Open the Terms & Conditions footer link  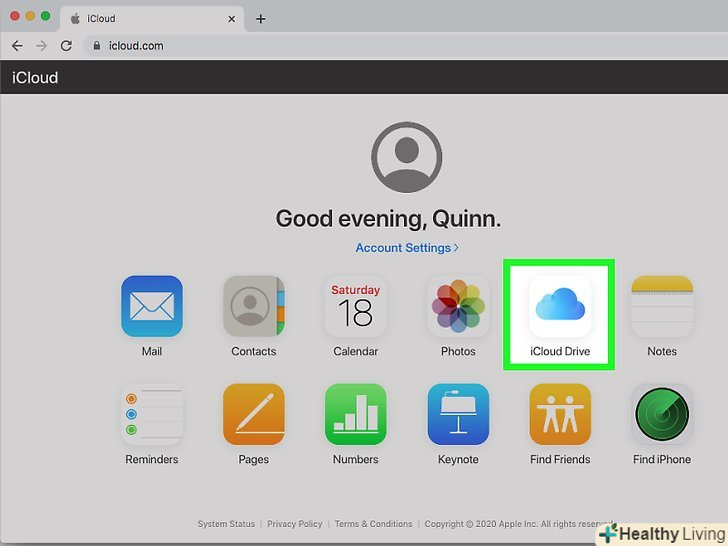tap(373, 524)
